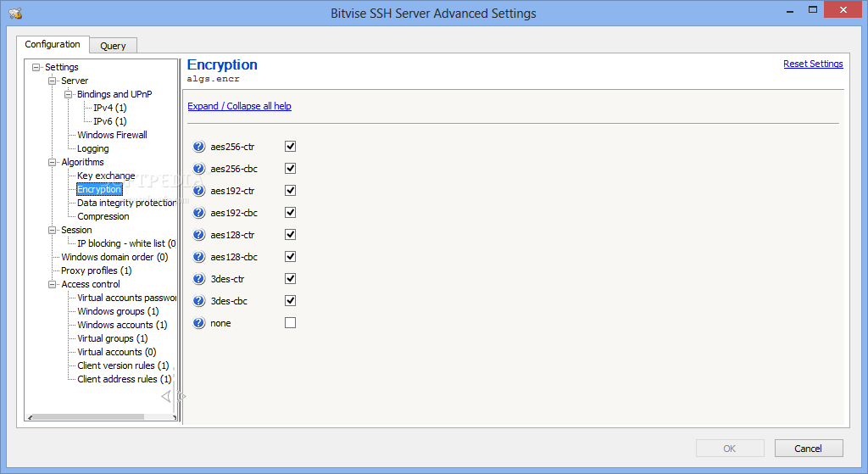Click Expand / Collapse all help link
The width and height of the screenshot is (868, 474).
(239, 106)
